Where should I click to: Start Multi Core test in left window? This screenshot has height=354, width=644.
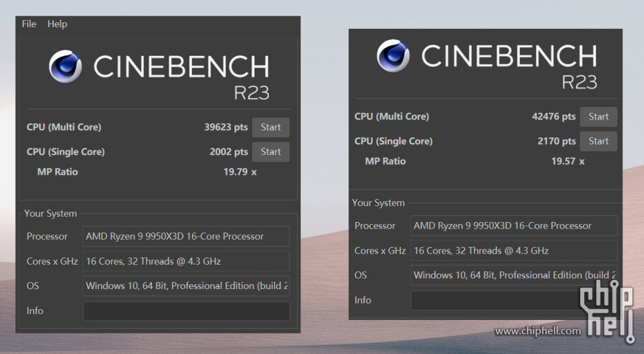pos(271,127)
